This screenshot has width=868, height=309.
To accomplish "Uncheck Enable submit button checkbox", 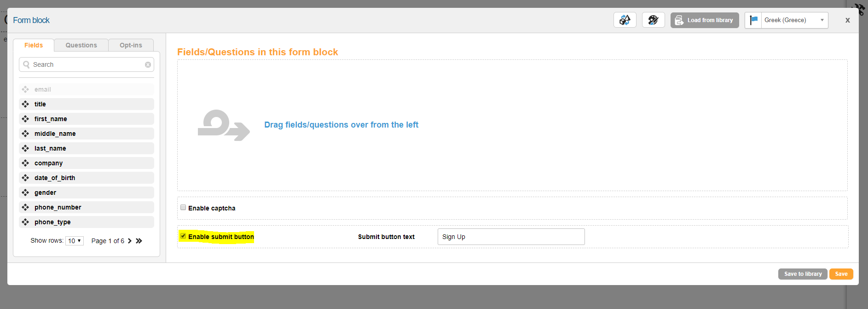I will pyautogui.click(x=183, y=236).
